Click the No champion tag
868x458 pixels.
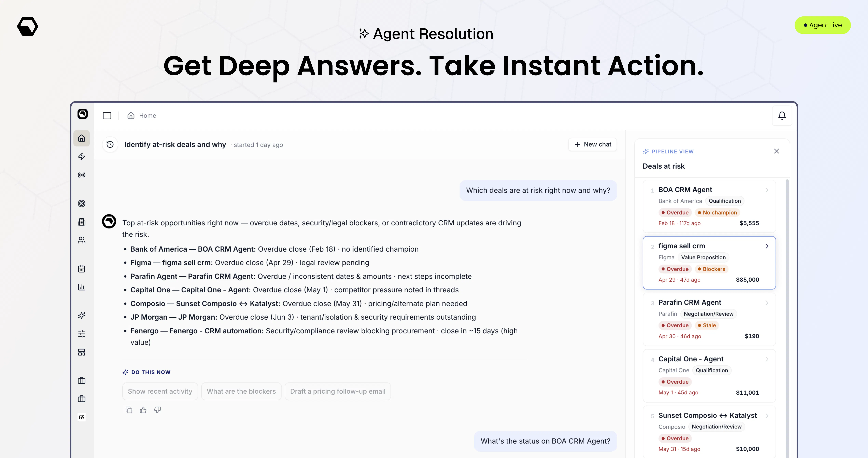click(x=717, y=213)
